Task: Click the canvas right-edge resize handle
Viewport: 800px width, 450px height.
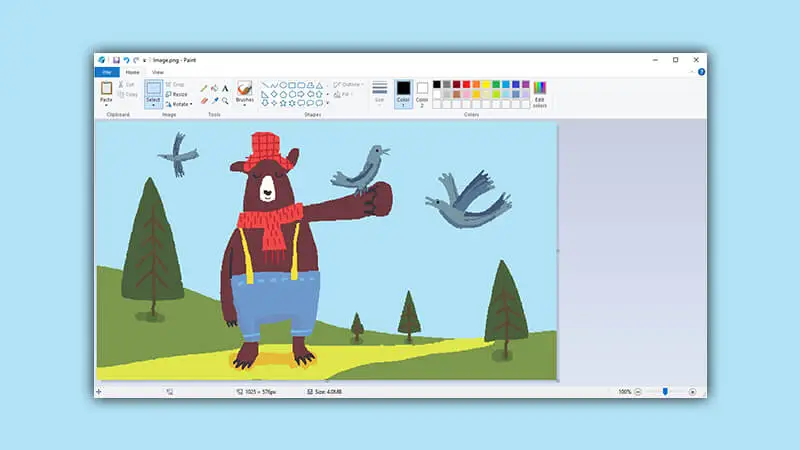Action: click(x=558, y=251)
